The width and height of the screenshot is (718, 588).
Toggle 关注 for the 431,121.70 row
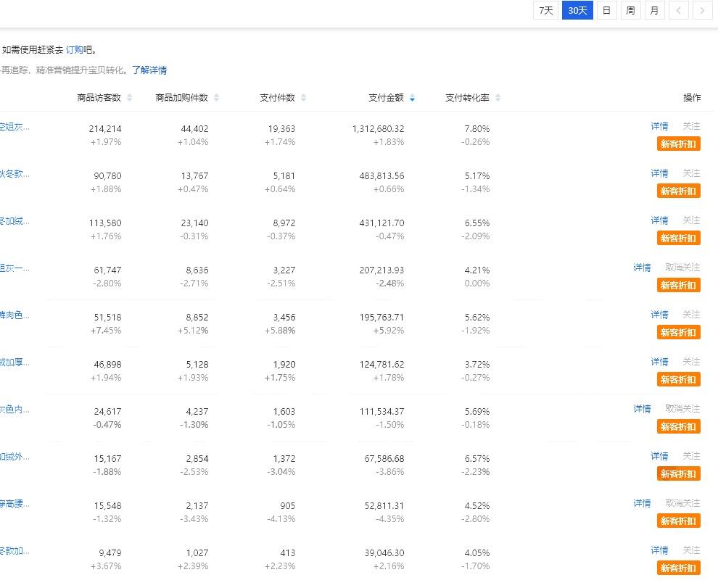pyautogui.click(x=691, y=220)
